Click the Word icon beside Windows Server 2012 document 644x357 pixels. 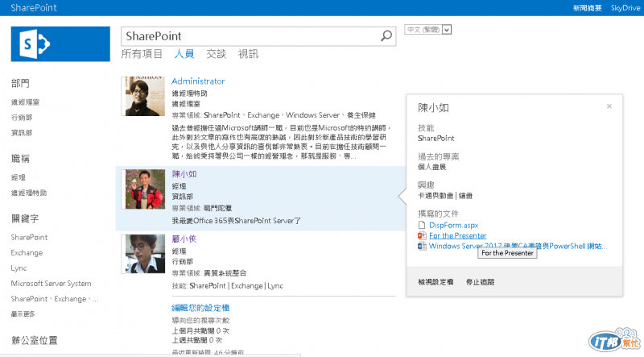pyautogui.click(x=421, y=246)
